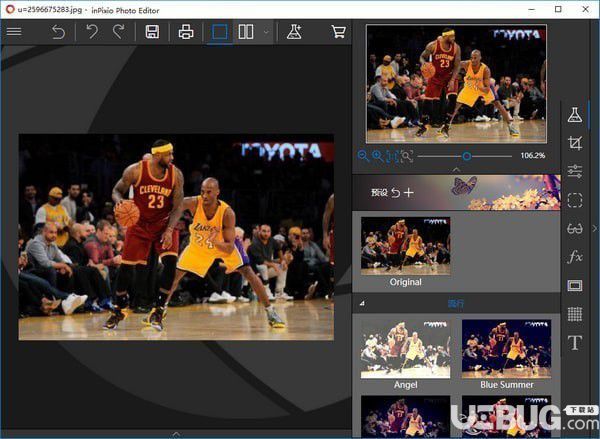The width and height of the screenshot is (600, 439).
Task: Fit image to screen icon
Action: pos(392,156)
